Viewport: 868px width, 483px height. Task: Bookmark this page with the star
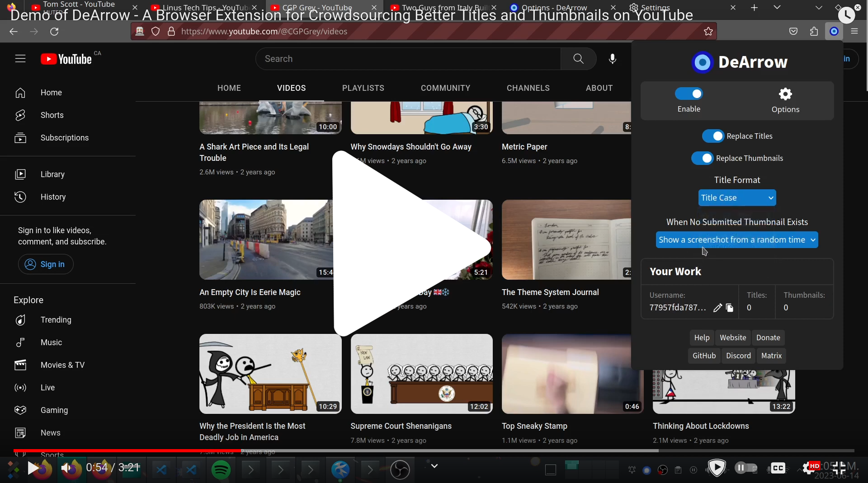(x=708, y=31)
